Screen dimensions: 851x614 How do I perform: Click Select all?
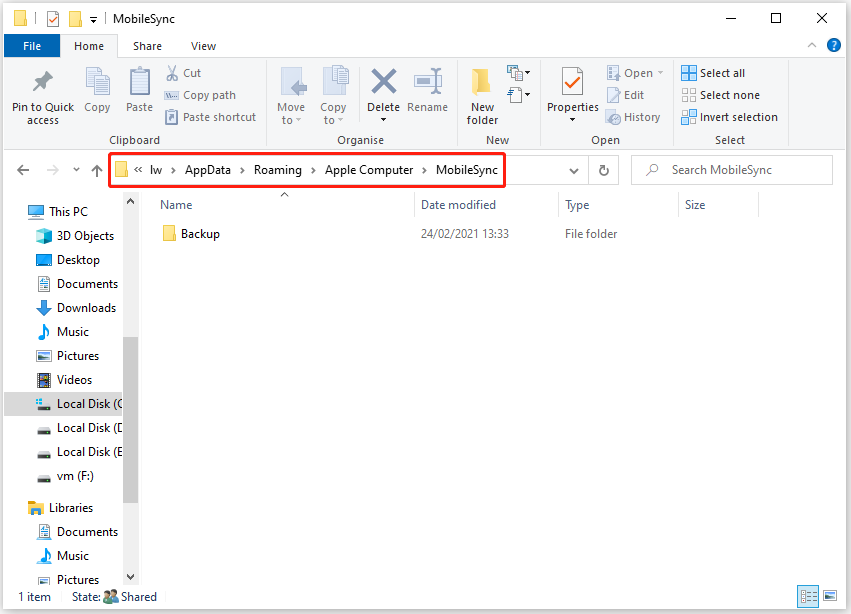[x=713, y=73]
